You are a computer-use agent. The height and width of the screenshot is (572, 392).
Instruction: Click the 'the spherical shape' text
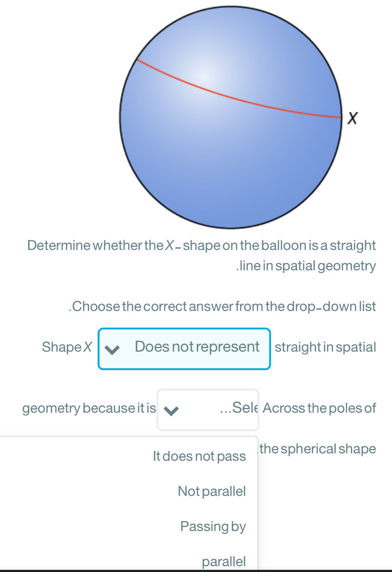pos(318,449)
